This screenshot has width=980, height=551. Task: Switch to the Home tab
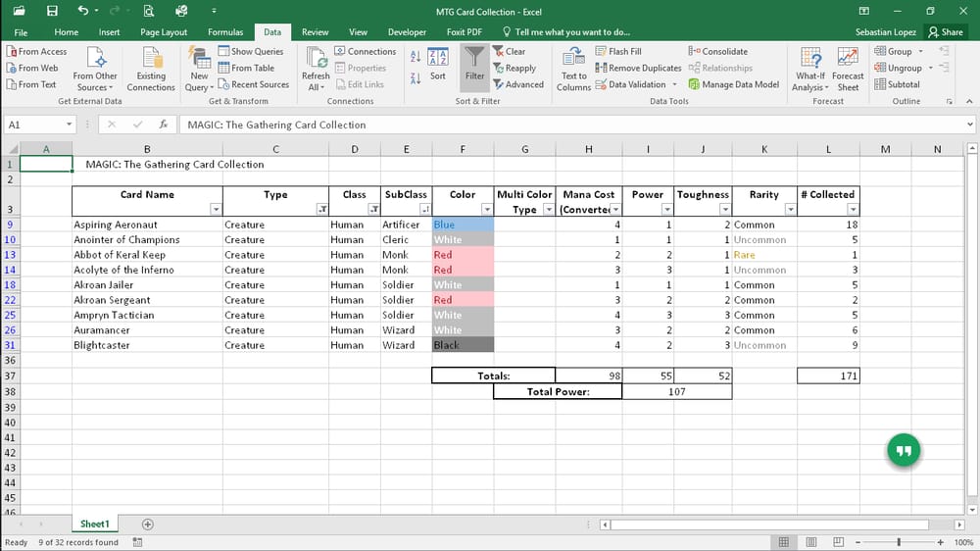click(67, 32)
